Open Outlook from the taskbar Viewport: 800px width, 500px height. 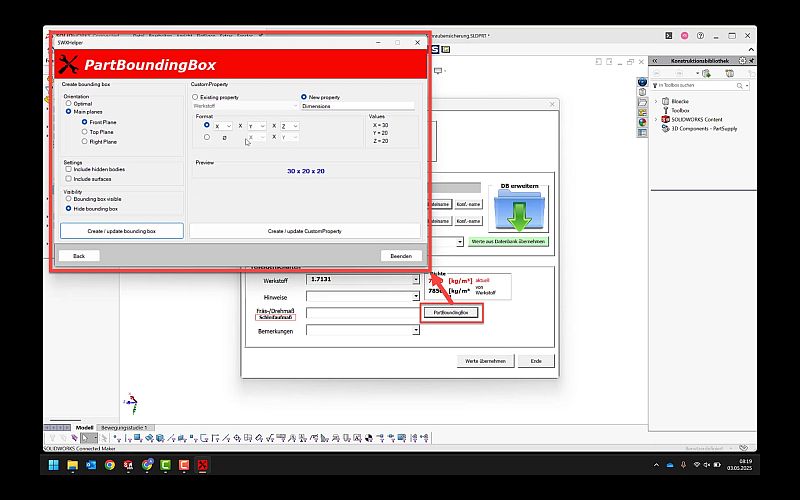(91, 465)
